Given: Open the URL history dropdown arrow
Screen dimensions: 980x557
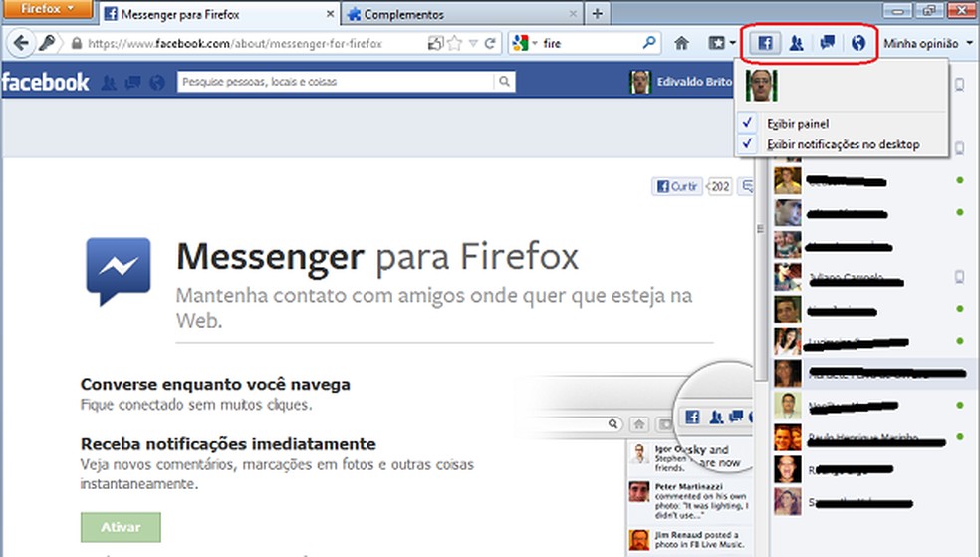Looking at the screenshot, I should coord(473,43).
